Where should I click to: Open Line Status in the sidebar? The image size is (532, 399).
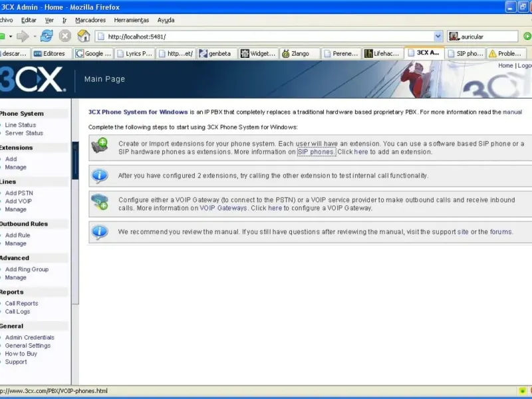coord(21,125)
